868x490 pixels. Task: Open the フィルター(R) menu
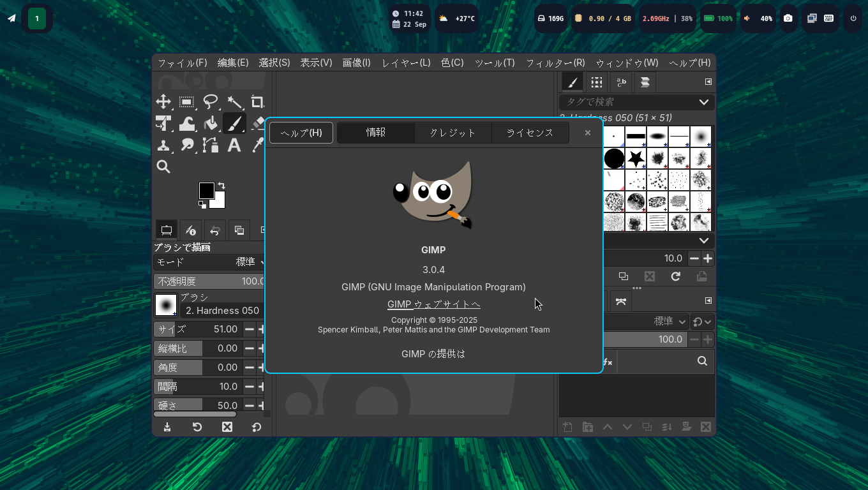pos(555,63)
